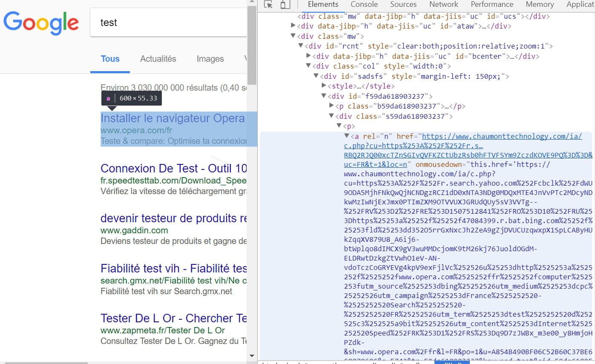
Task: Click 'Vérifiez la vitesse de téléchargement' description
Action: pos(173,191)
